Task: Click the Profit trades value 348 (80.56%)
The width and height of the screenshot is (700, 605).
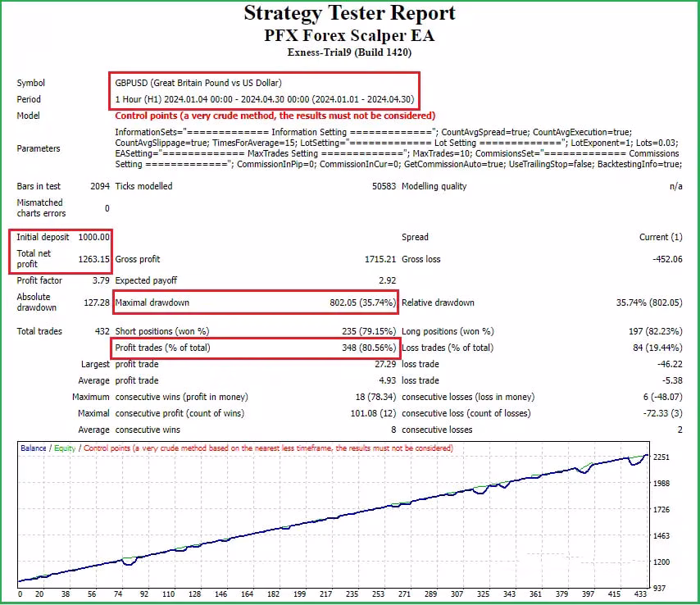Action: click(x=369, y=348)
